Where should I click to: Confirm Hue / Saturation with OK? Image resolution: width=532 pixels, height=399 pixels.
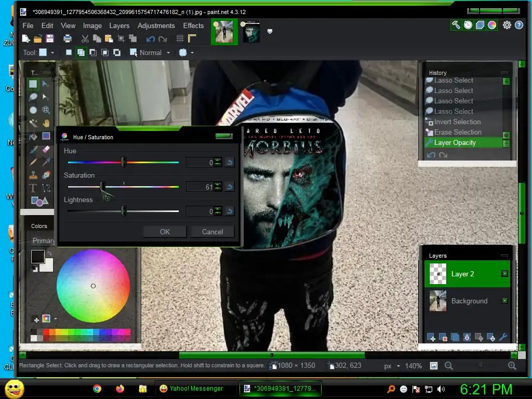point(165,232)
